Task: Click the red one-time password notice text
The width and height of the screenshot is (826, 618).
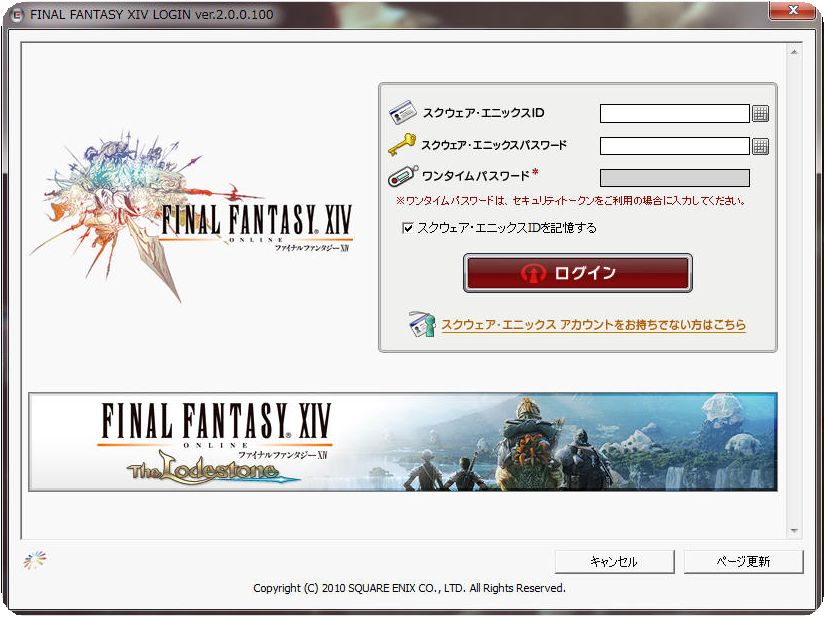Action: (571, 201)
